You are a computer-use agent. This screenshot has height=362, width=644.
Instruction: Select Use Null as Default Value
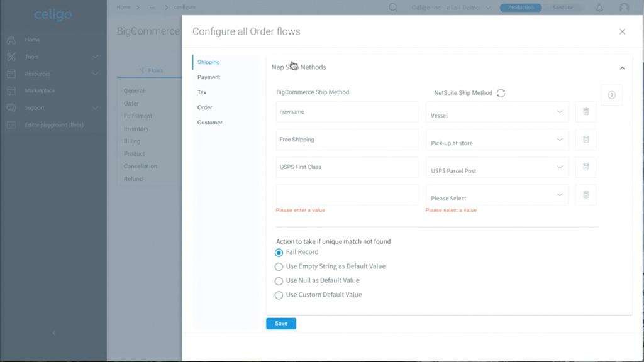tap(279, 281)
